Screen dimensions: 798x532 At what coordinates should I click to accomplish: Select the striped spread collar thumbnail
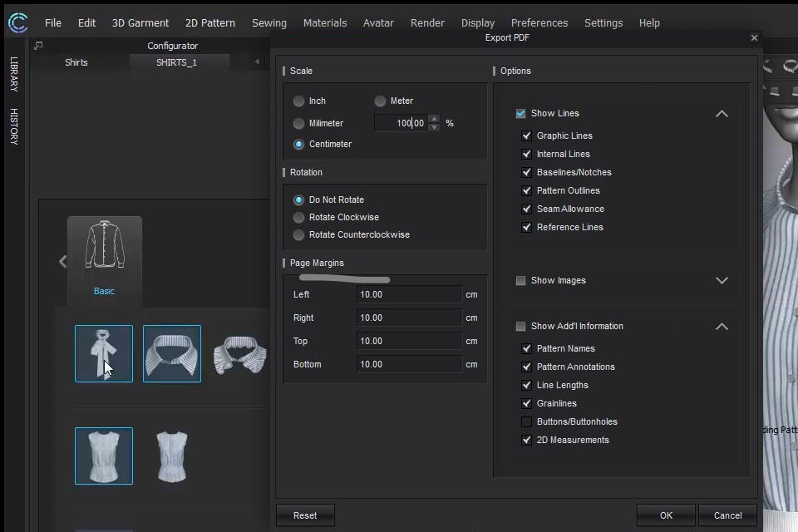172,353
